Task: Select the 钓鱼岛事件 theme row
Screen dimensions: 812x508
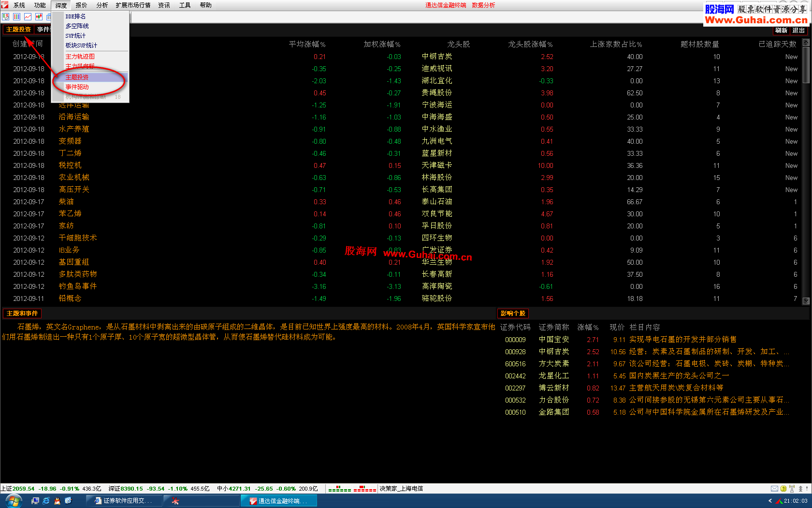Action: coord(401,286)
